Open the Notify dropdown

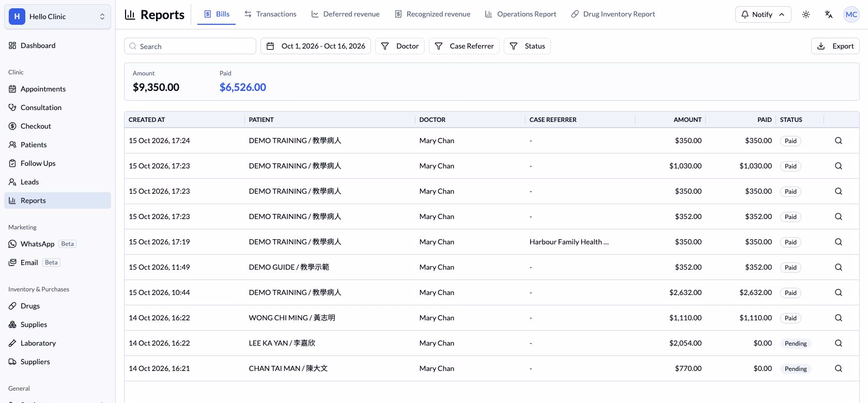coord(763,14)
